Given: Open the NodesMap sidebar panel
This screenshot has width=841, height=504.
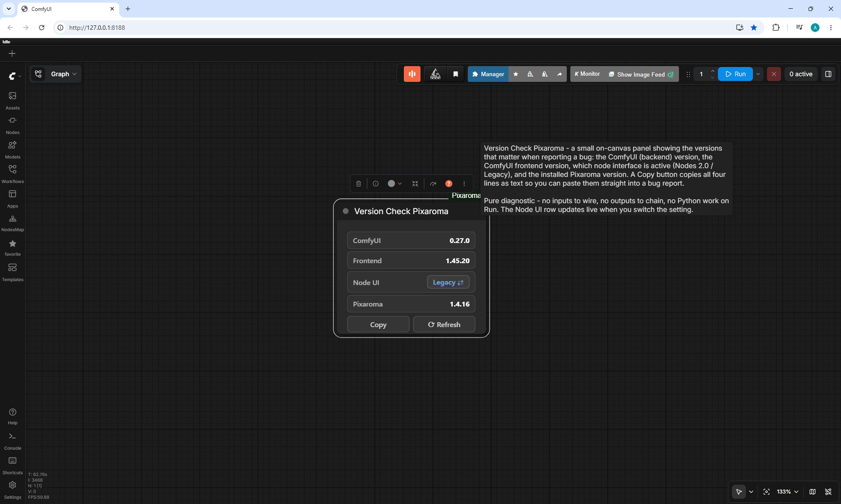Looking at the screenshot, I should point(12,223).
